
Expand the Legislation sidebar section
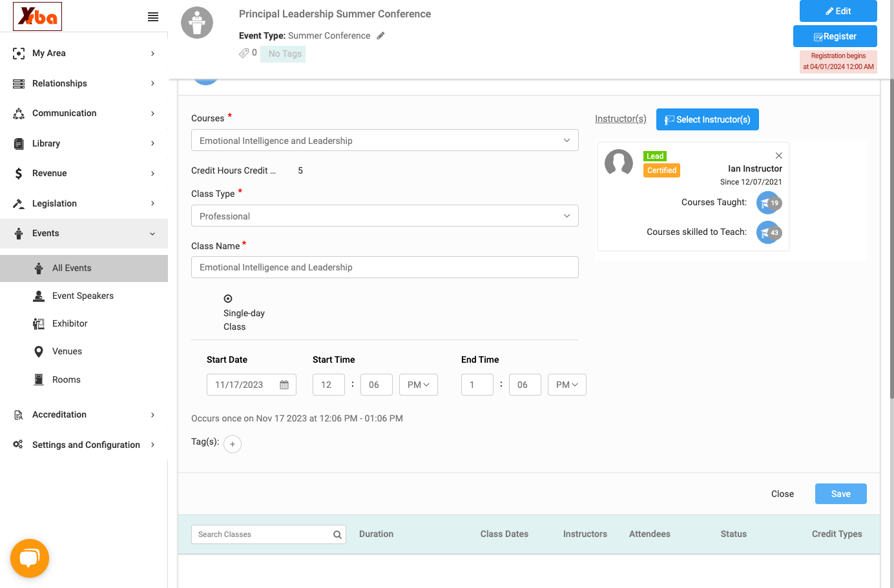coord(84,203)
